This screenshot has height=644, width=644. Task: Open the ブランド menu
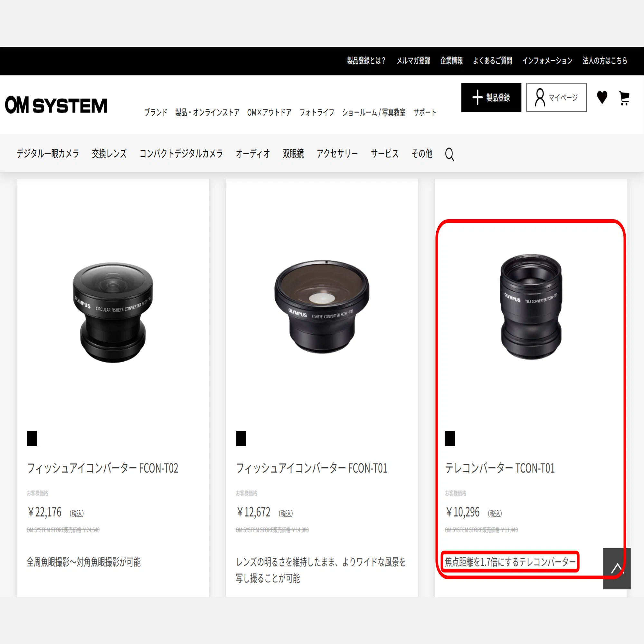coord(156,112)
